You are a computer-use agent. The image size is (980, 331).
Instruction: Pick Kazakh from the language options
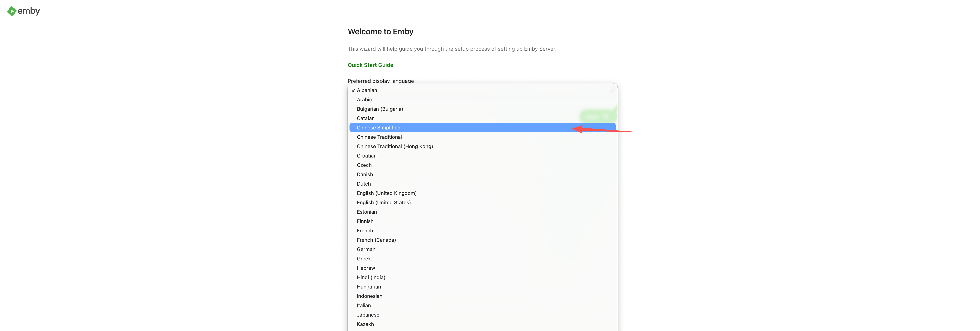tap(365, 324)
